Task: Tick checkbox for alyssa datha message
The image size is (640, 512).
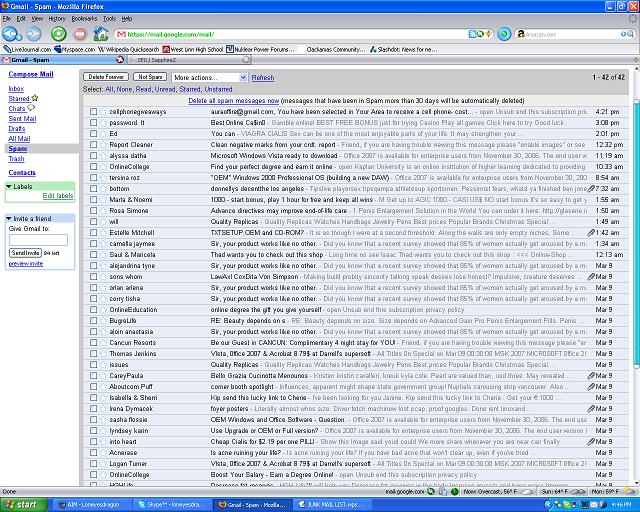Action: pyautogui.click(x=93, y=156)
